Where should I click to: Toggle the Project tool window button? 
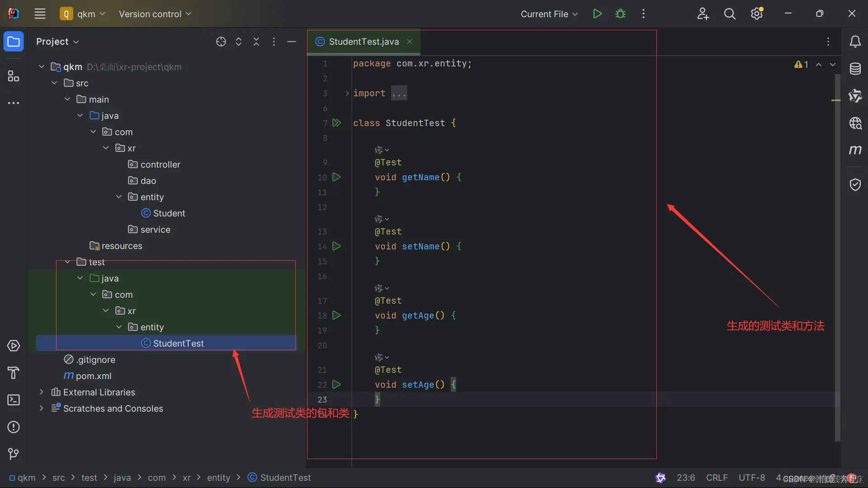pos(14,42)
